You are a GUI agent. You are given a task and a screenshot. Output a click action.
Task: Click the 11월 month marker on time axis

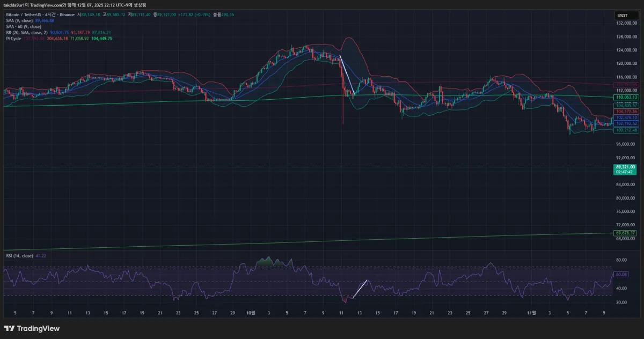point(531,312)
